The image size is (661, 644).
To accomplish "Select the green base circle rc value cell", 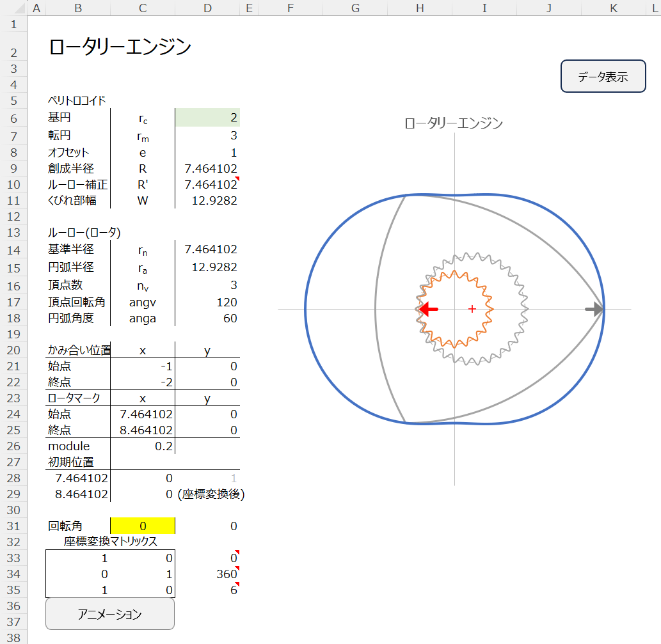I will [207, 118].
